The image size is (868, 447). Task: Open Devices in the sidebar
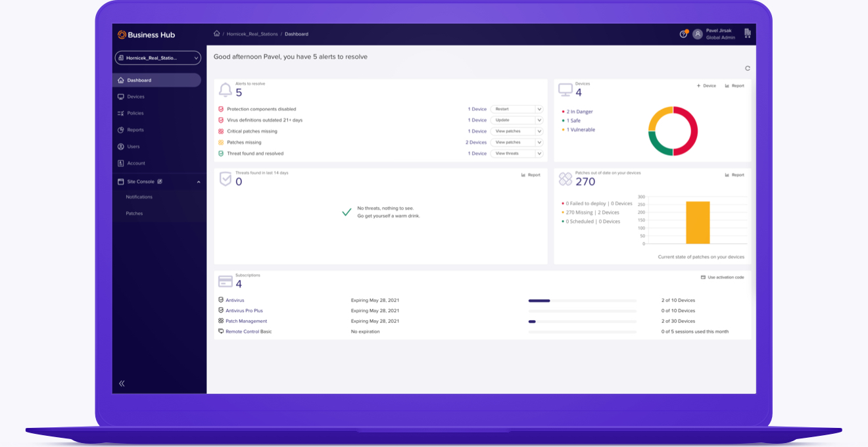click(x=135, y=97)
